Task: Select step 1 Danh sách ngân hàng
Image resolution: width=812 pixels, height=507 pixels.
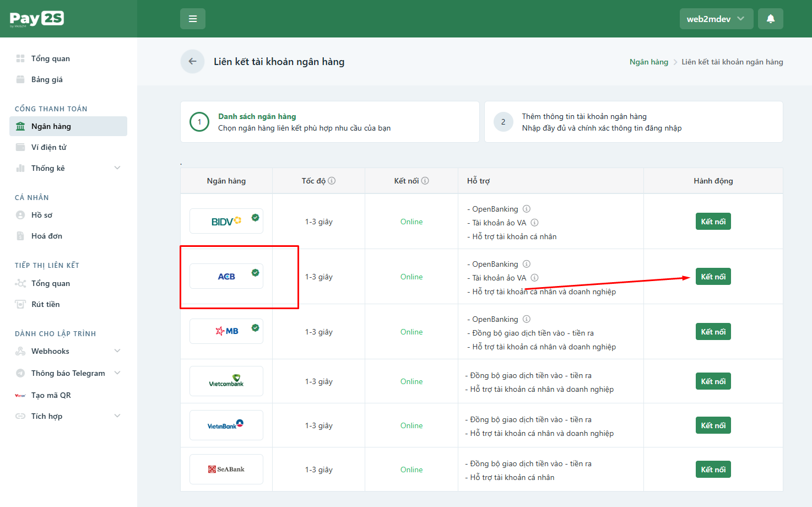Action: [x=330, y=122]
